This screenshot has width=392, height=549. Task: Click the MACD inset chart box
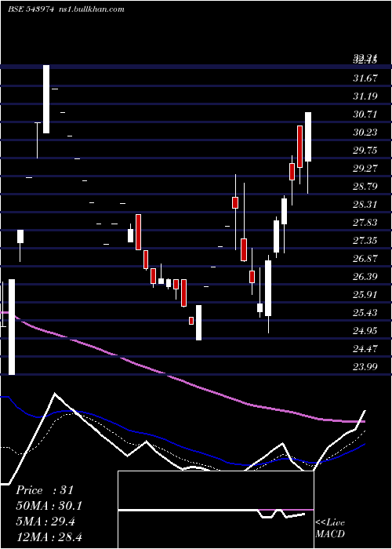pyautogui.click(x=216, y=510)
